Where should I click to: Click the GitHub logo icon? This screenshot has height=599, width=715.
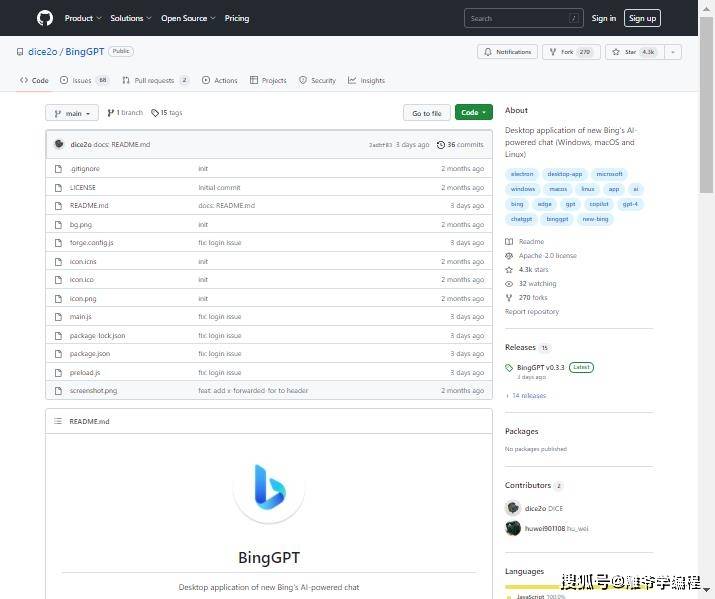[45, 18]
